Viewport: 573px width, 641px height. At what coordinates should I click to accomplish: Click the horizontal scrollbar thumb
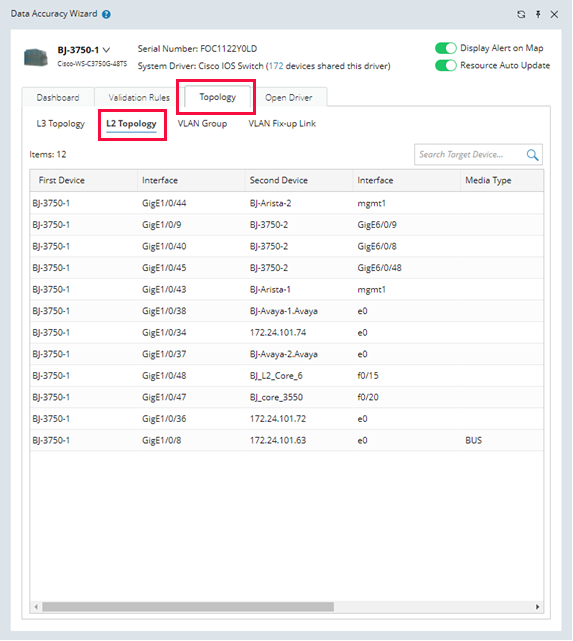coord(188,607)
